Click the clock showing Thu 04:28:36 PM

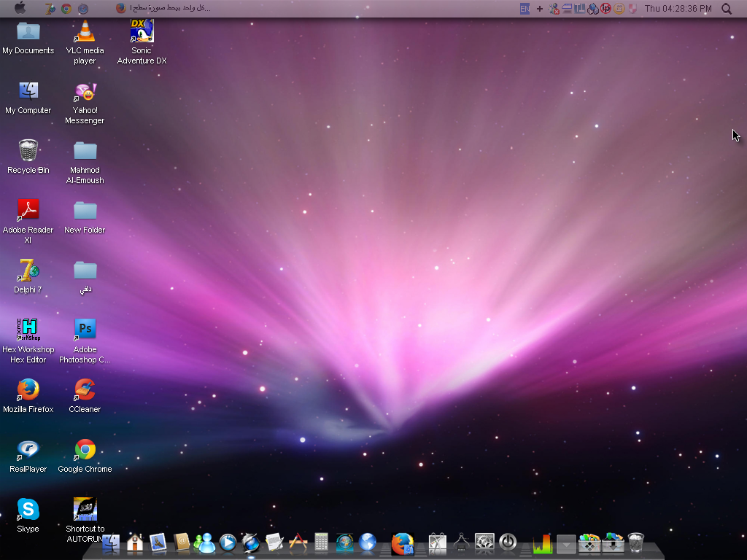pyautogui.click(x=678, y=9)
